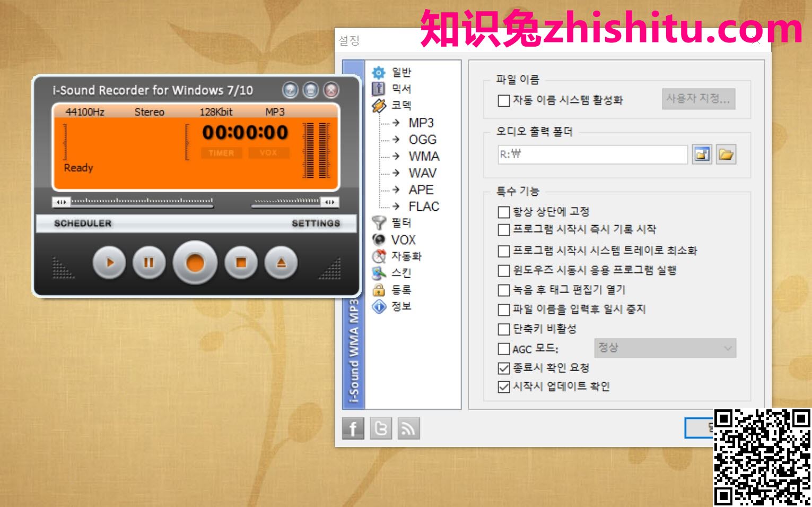
Task: Check 단축키 비활성 option
Action: tap(504, 330)
